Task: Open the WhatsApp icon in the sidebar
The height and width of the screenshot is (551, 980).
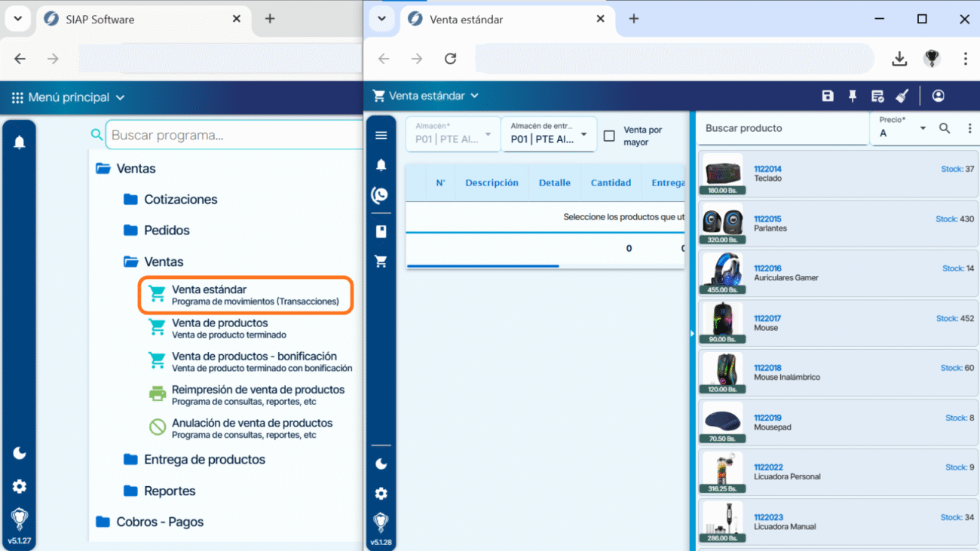Action: (381, 195)
